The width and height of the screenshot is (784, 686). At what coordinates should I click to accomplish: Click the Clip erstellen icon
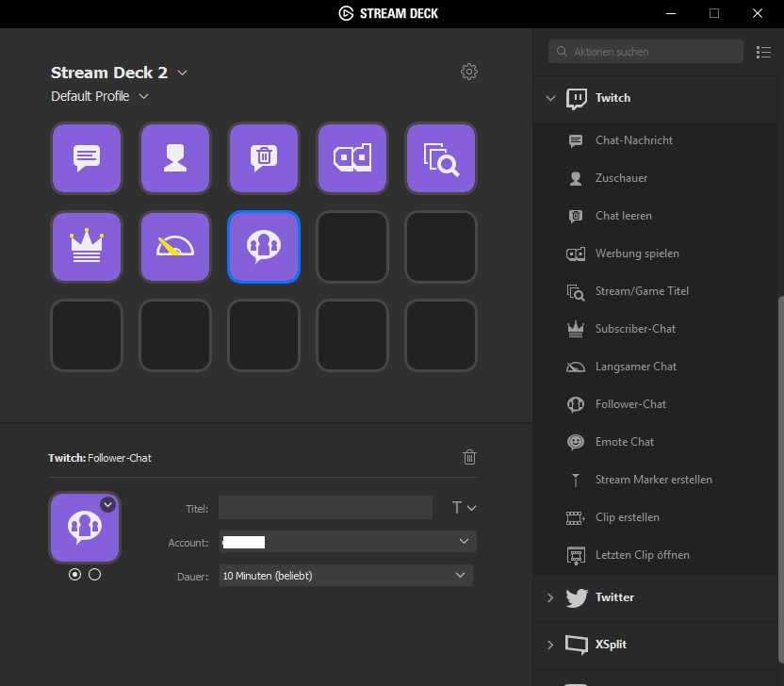coord(576,517)
